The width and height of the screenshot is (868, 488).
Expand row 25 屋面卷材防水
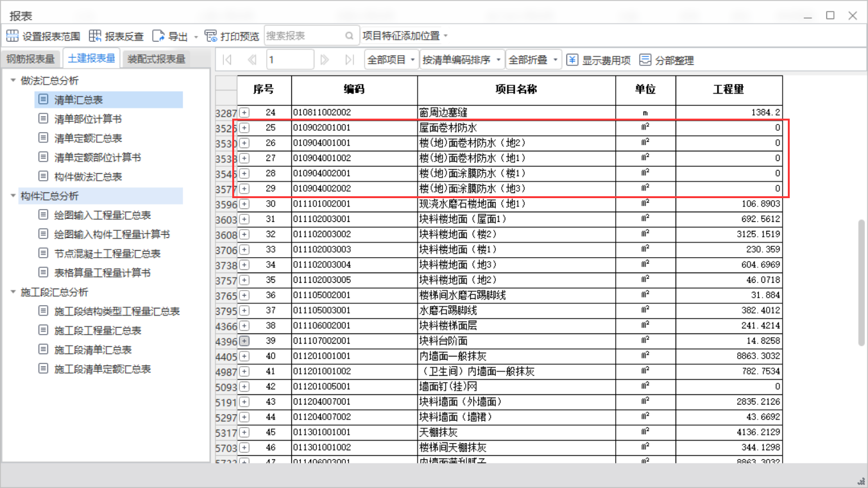tap(244, 128)
